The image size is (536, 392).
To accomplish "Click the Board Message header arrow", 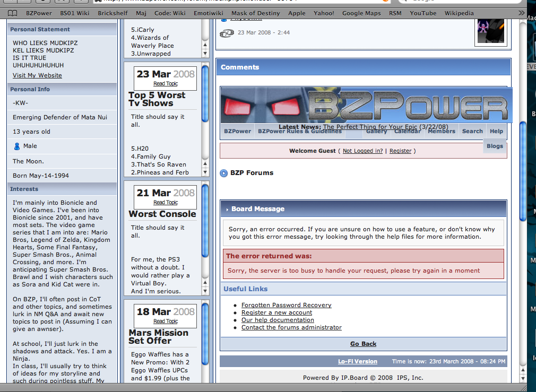I will click(x=227, y=210).
